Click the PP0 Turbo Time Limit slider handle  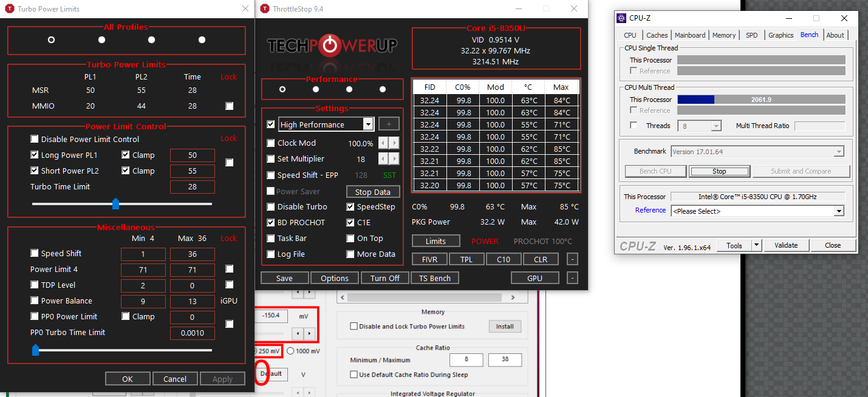coord(35,349)
